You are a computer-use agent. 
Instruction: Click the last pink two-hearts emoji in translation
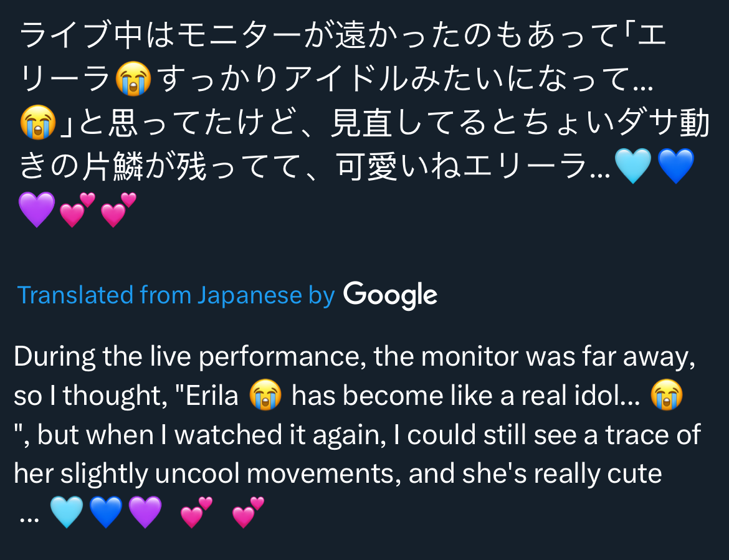(x=248, y=512)
